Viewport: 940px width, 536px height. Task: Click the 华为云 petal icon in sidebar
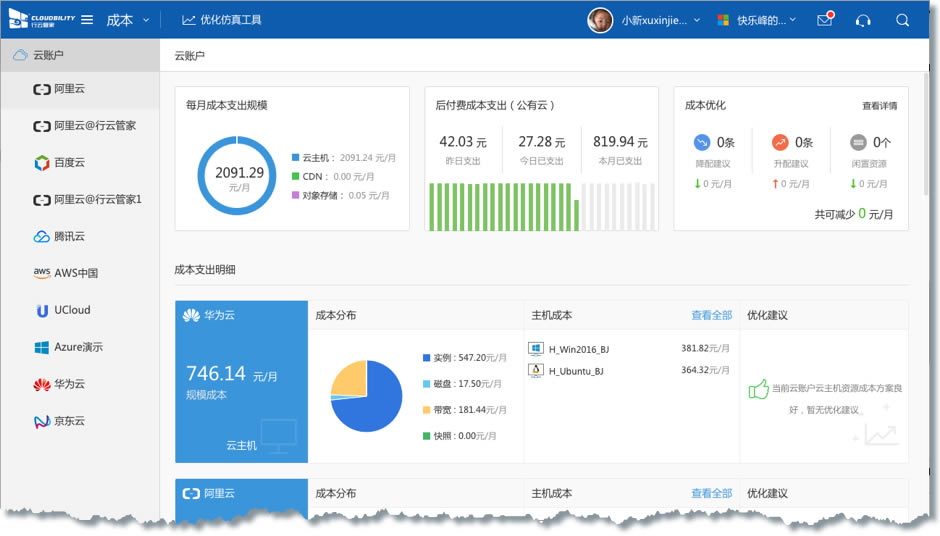point(41,384)
